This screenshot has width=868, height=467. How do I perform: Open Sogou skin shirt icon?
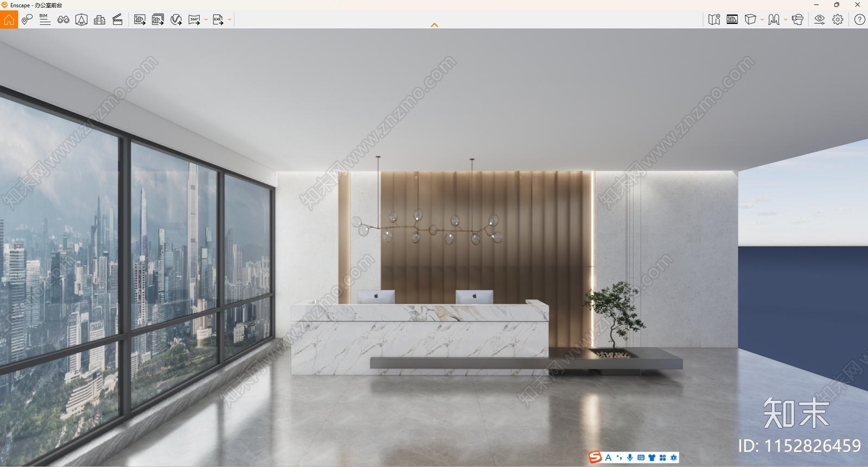click(x=652, y=458)
